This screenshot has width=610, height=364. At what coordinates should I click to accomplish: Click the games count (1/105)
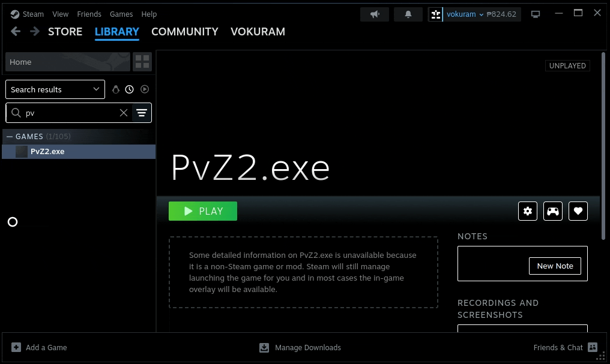point(58,136)
